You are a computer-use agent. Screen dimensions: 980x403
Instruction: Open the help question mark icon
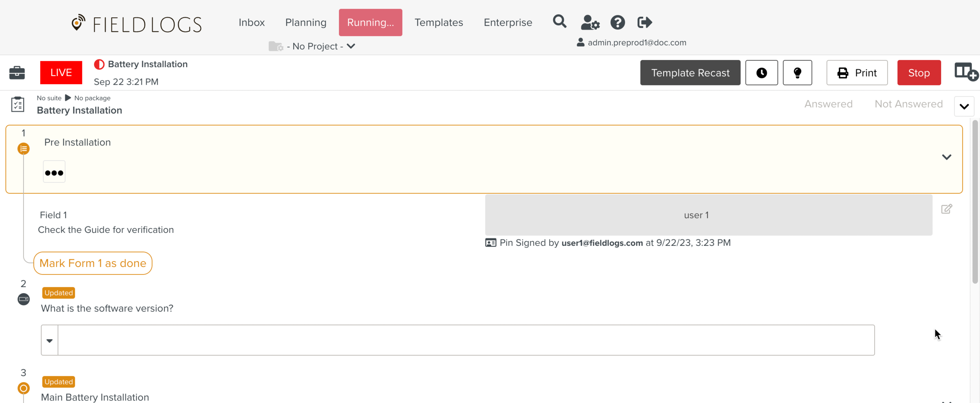click(x=617, y=22)
